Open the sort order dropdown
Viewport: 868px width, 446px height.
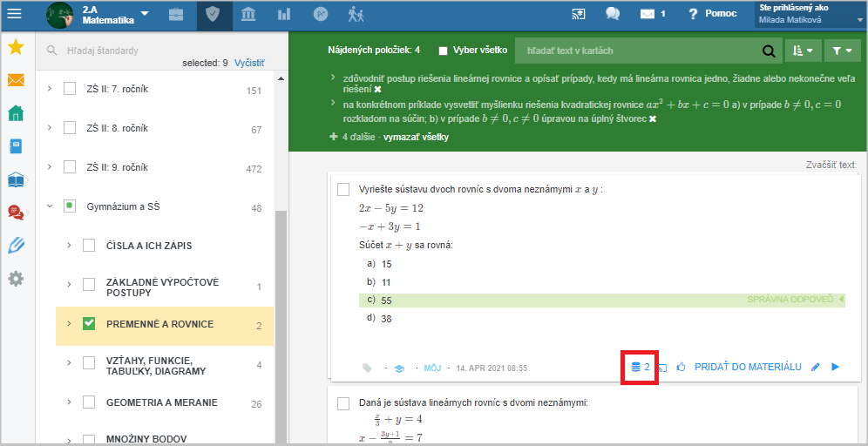803,51
